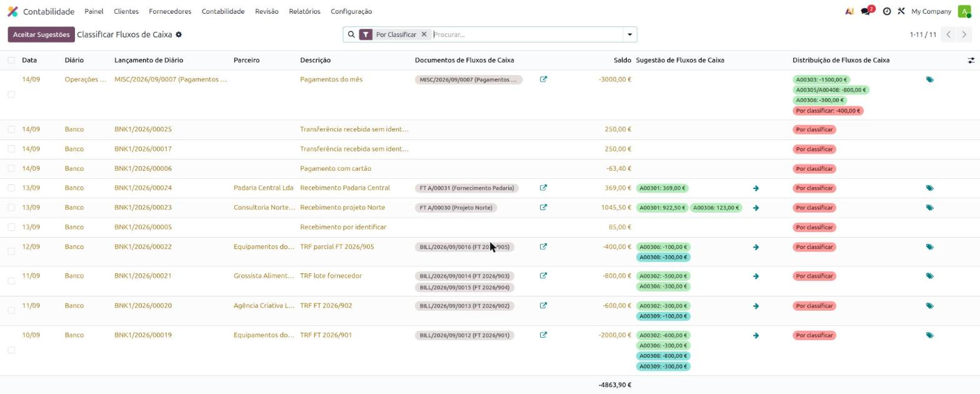Select checkbox for BNK1/2026/00025 row
The height and width of the screenshot is (394, 980).
pos(11,129)
